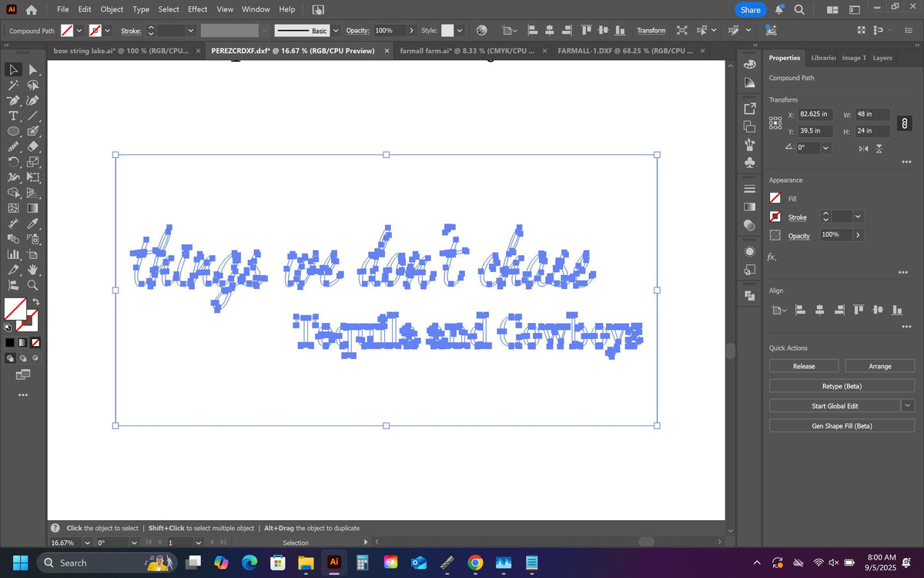Click the Share button

pyautogui.click(x=750, y=10)
